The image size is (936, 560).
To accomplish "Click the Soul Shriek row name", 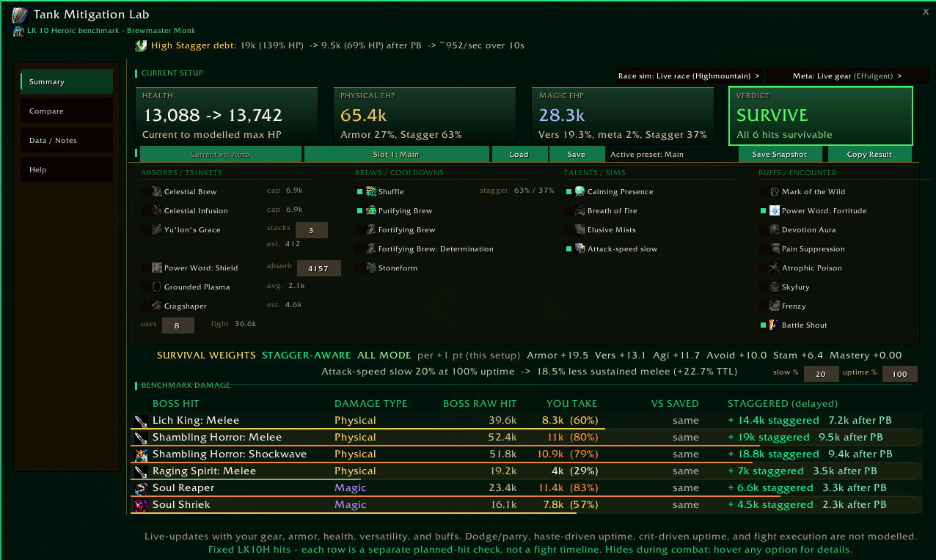I will click(x=181, y=504).
